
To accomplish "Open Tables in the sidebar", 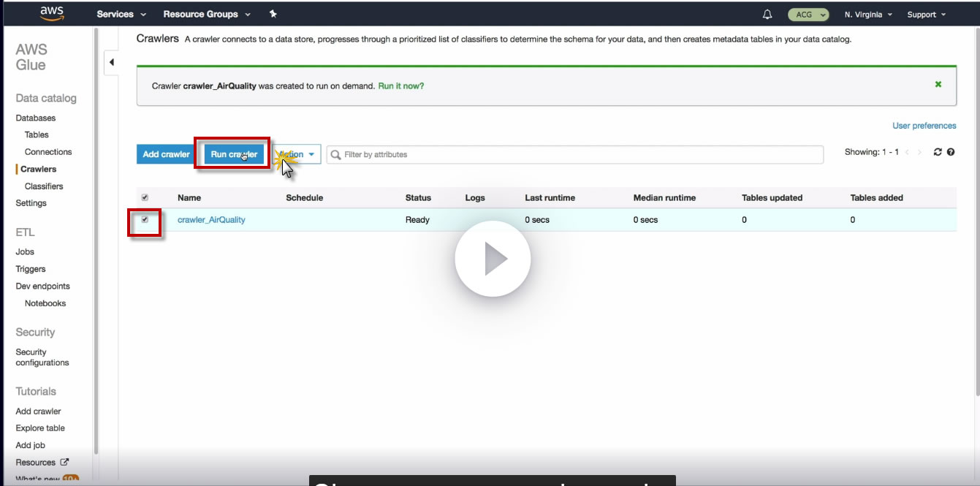I will 37,134.
